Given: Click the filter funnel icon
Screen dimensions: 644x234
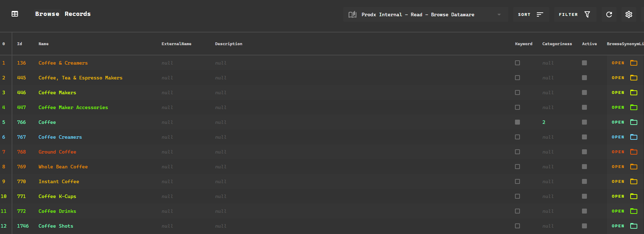Looking at the screenshot, I should click(587, 14).
